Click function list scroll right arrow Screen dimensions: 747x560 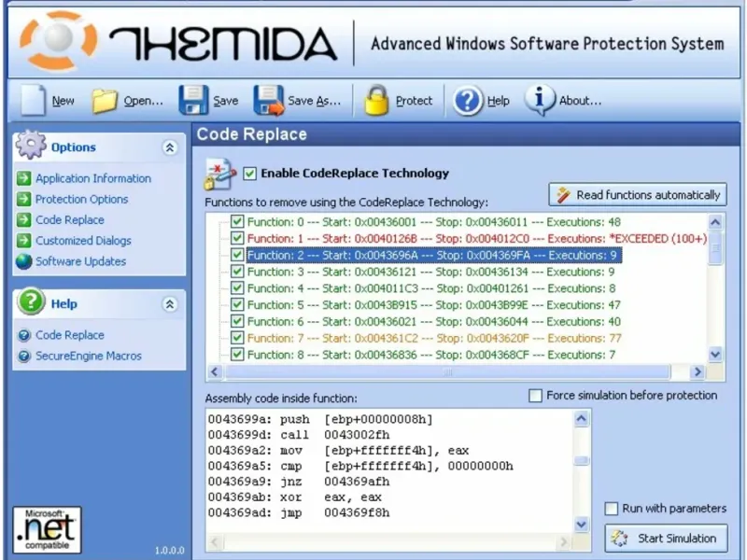[698, 371]
